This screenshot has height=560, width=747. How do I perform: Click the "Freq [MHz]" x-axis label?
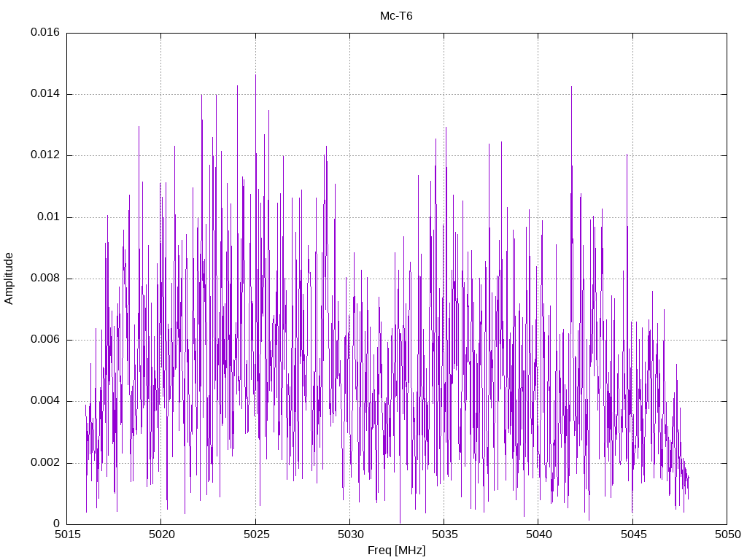396,551
